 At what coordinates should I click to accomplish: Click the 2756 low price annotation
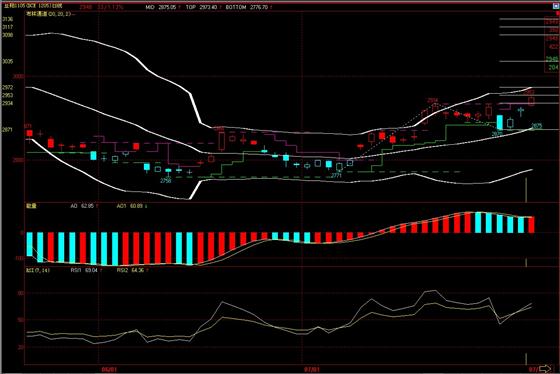coord(165,181)
